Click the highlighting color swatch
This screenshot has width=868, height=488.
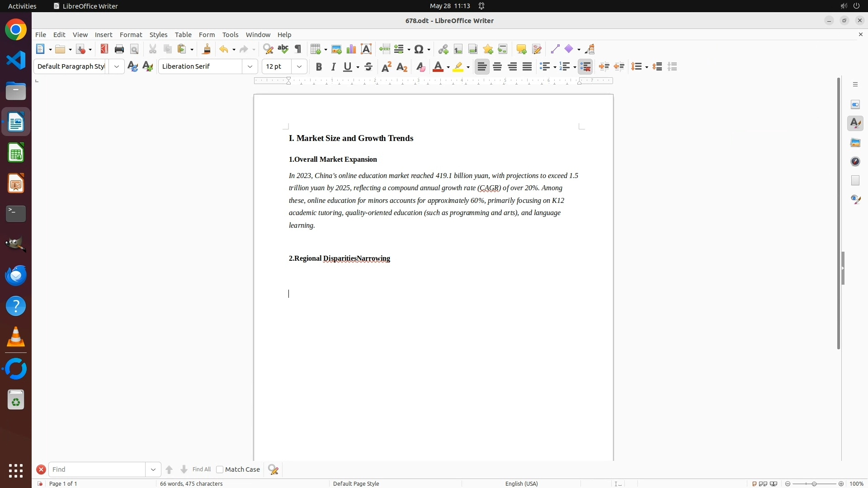[458, 67]
